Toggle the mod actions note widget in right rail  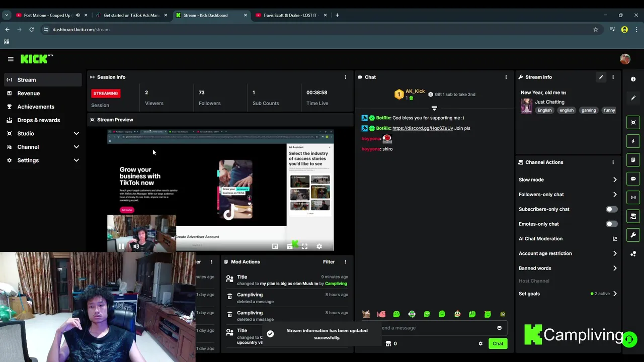[x=633, y=160]
